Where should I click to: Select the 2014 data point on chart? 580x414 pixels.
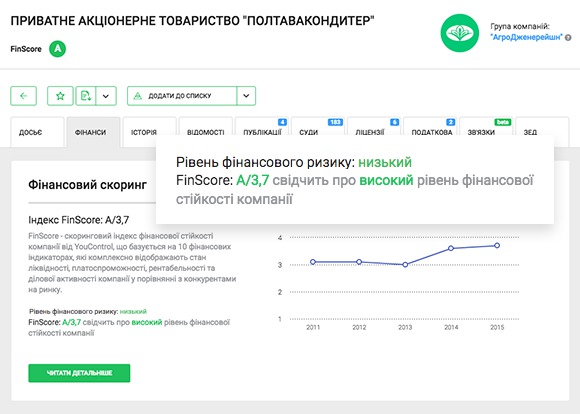point(451,248)
